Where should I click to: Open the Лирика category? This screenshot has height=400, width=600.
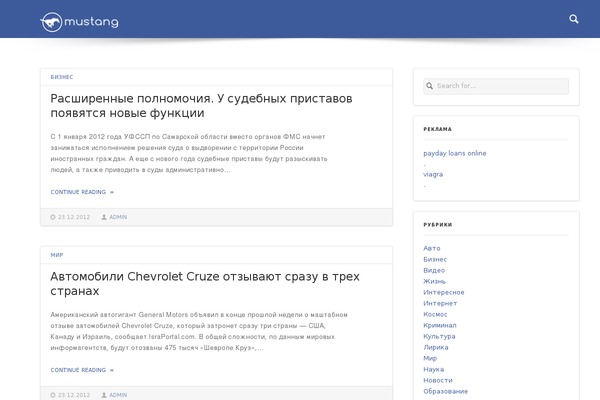(x=435, y=347)
